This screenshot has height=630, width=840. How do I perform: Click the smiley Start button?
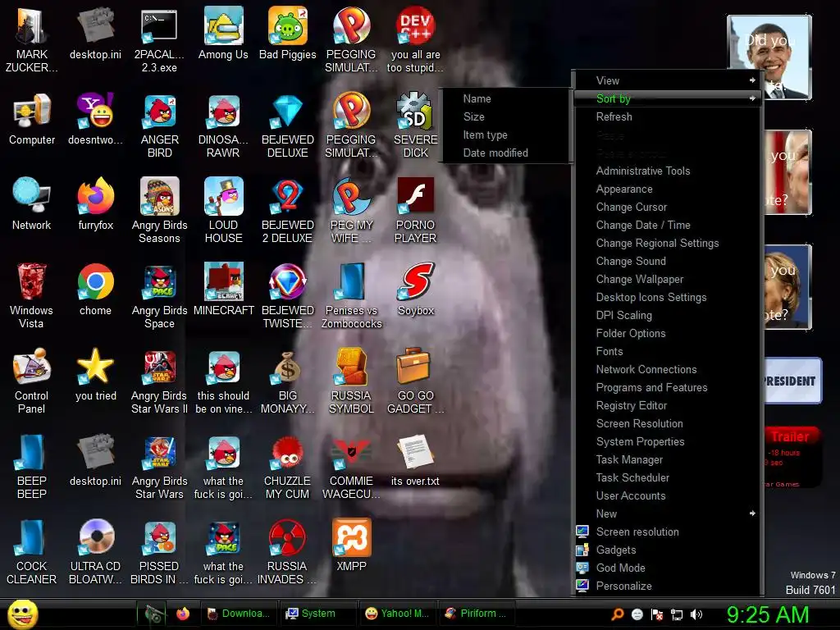pyautogui.click(x=22, y=614)
